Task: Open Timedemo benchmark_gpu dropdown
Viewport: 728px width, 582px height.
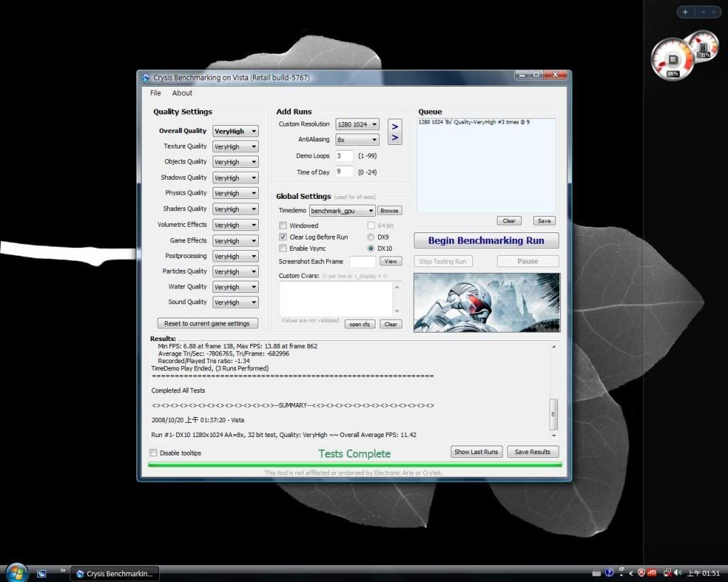Action: coord(342,211)
